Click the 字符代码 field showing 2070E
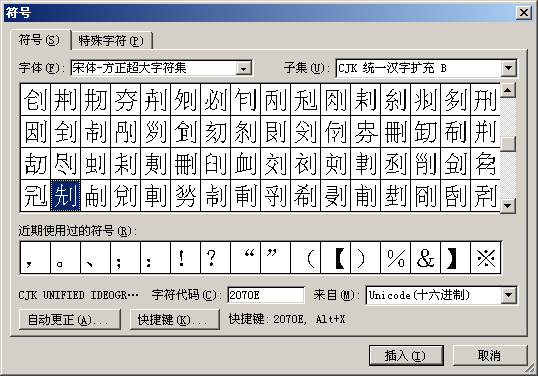Screen dimensions: 538x376 266,295
